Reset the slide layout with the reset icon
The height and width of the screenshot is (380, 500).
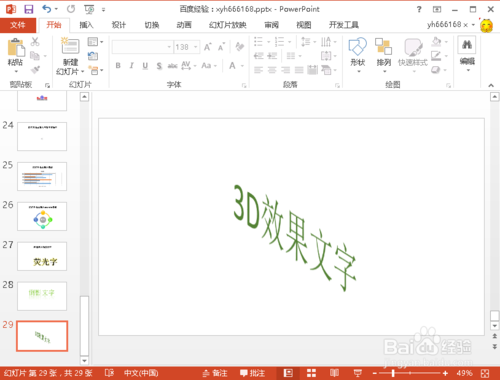(93, 56)
